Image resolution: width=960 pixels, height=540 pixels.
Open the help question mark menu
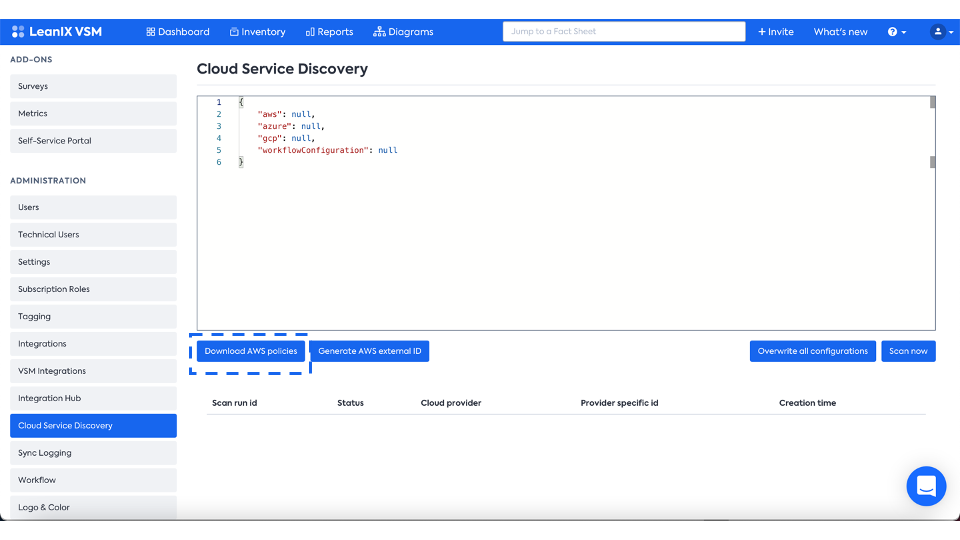click(x=897, y=32)
